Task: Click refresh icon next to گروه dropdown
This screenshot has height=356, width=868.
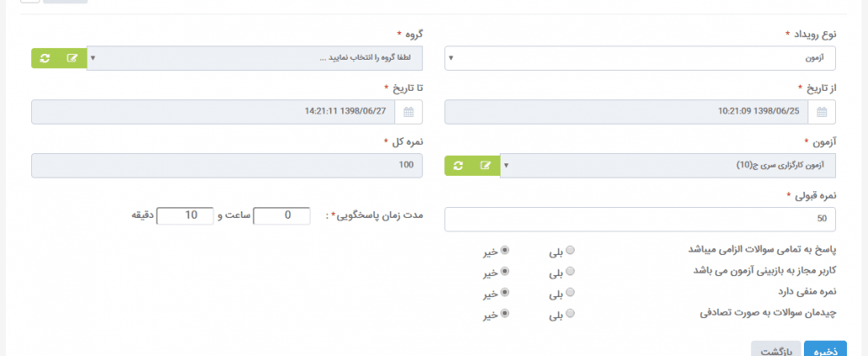Action: [x=46, y=58]
